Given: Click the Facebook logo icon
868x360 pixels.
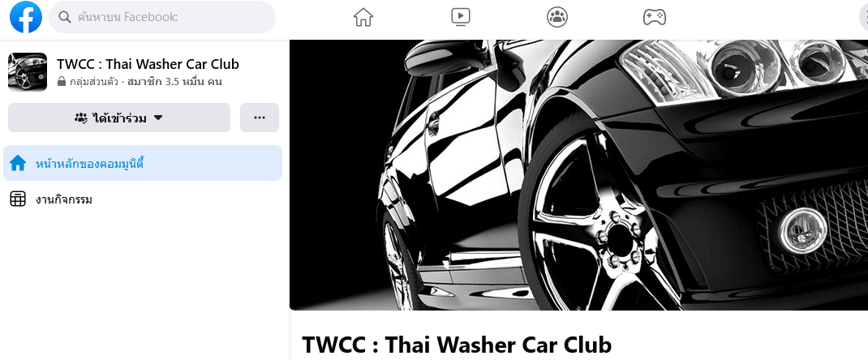Looking at the screenshot, I should click(25, 17).
